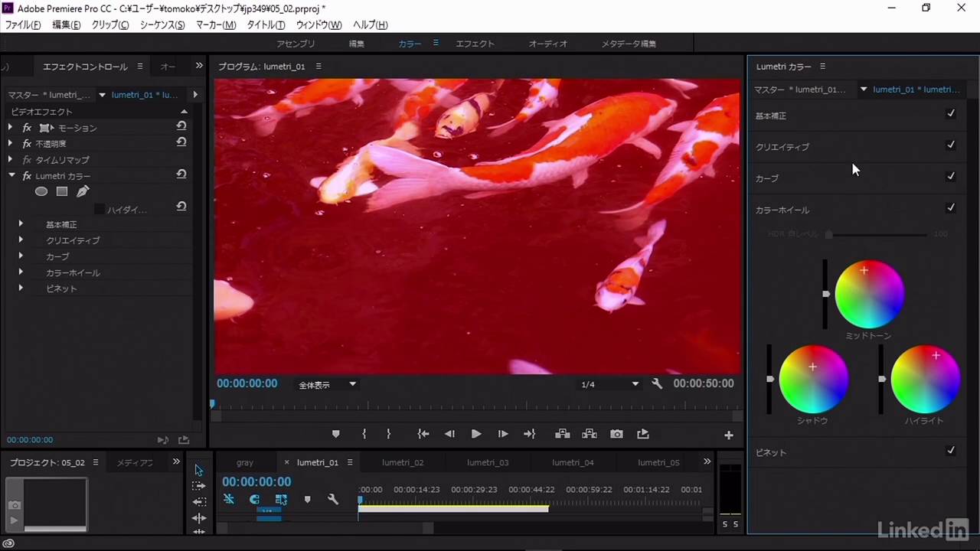Show overflow timeline sequence tabs
This screenshot has width=980, height=551.
tap(707, 461)
